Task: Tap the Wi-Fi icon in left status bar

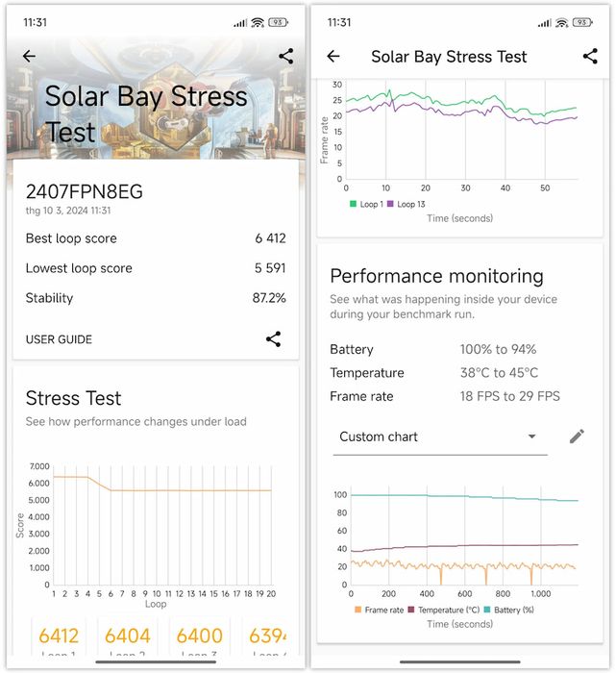Action: (258, 22)
